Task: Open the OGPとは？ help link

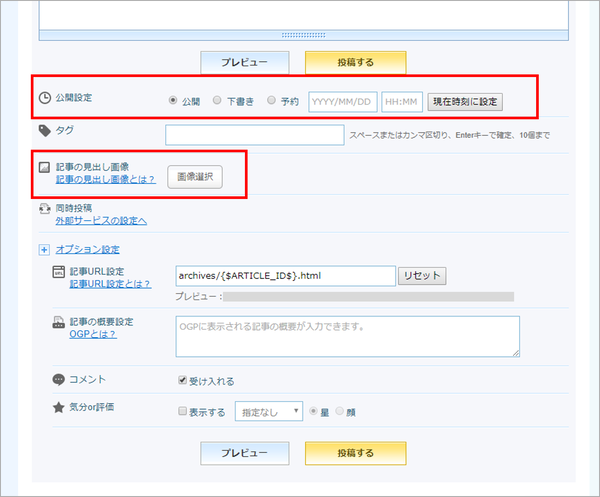Action: click(x=93, y=334)
